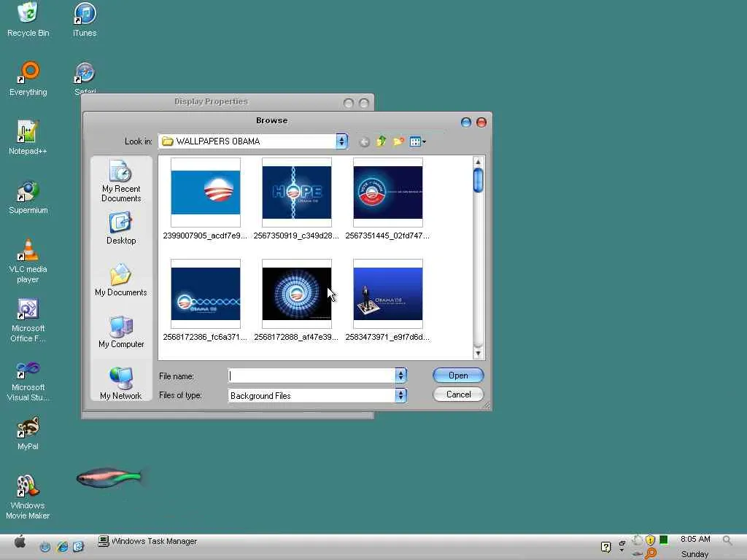Expand the File name dropdown arrow
Image resolution: width=747 pixels, height=560 pixels.
click(400, 376)
